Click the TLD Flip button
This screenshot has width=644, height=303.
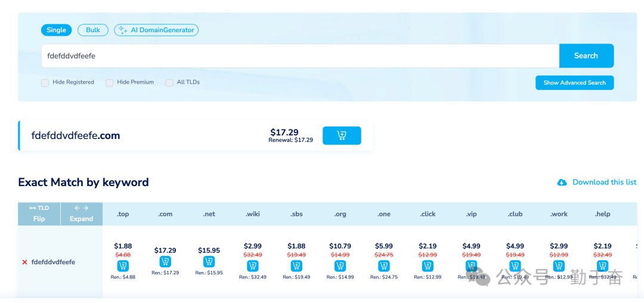pyautogui.click(x=39, y=214)
